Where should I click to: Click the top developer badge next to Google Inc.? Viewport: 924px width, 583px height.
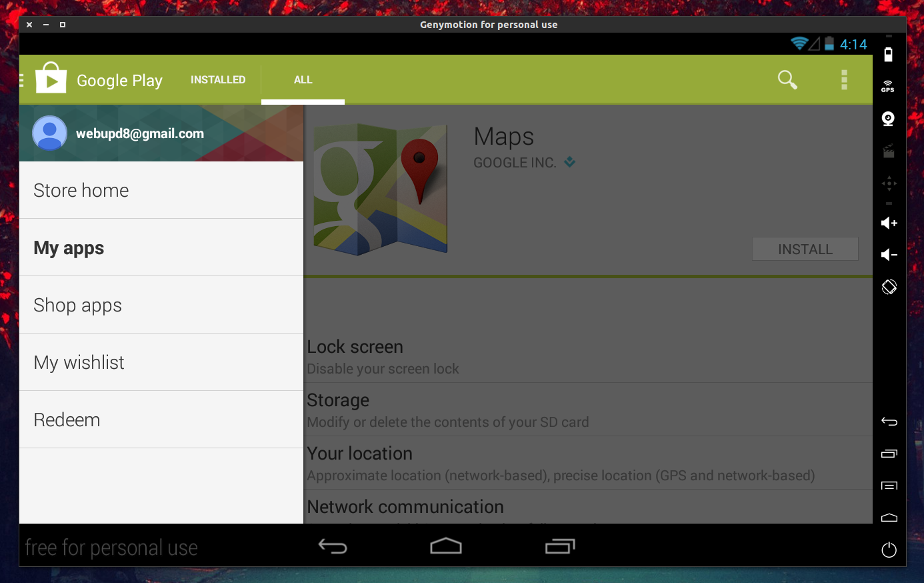click(x=569, y=161)
